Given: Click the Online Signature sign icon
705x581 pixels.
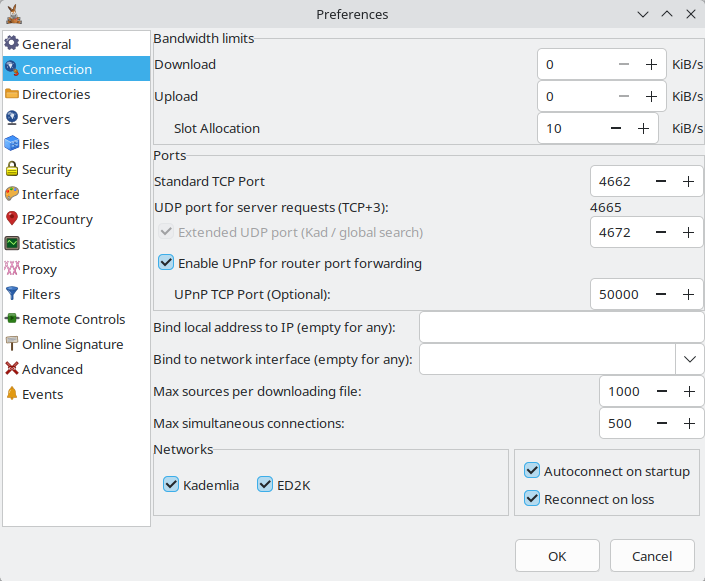Looking at the screenshot, I should coord(12,343).
